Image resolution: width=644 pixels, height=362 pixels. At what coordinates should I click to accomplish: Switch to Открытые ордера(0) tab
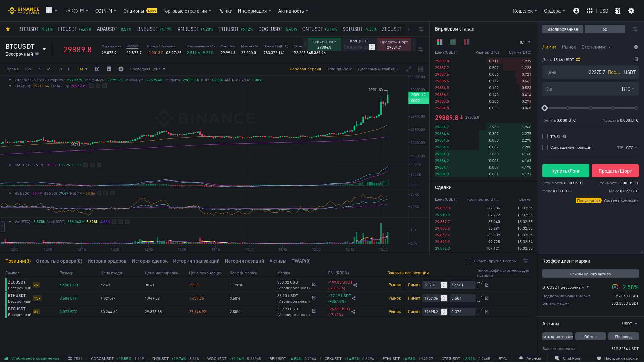[59, 261]
